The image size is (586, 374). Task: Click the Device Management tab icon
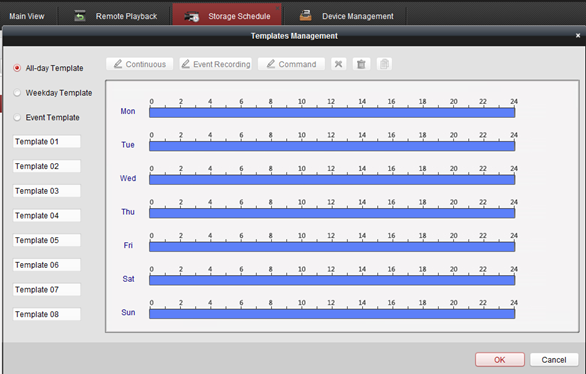pos(305,16)
